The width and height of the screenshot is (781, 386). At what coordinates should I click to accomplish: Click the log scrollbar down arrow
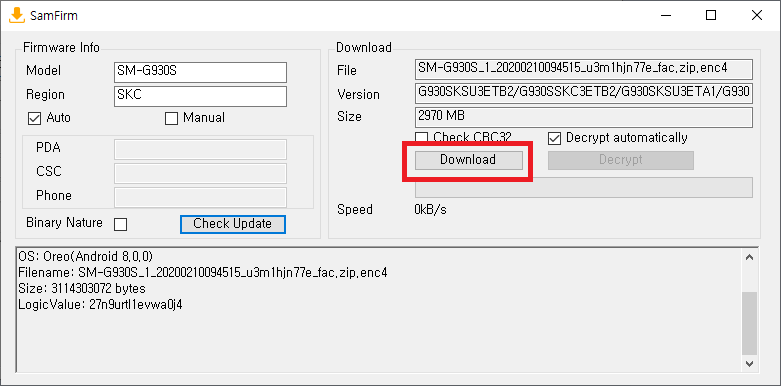coord(749,363)
